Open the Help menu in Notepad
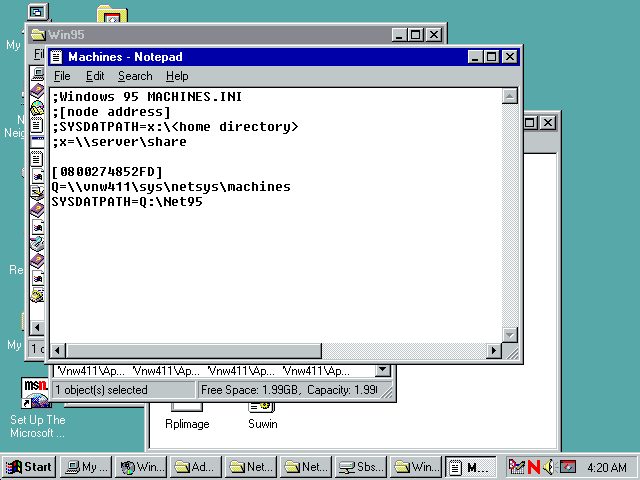Viewport: 640px width, 480px height. point(177,76)
